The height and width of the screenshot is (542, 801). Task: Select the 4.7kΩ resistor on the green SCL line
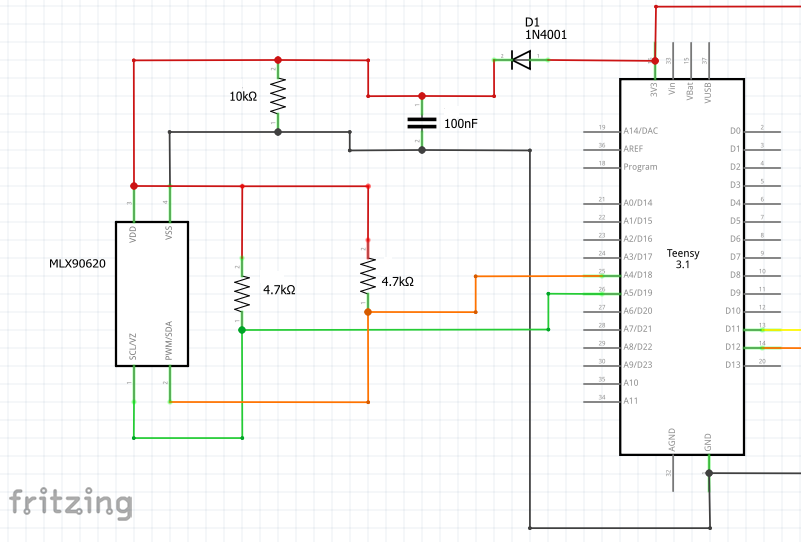pyautogui.click(x=242, y=294)
